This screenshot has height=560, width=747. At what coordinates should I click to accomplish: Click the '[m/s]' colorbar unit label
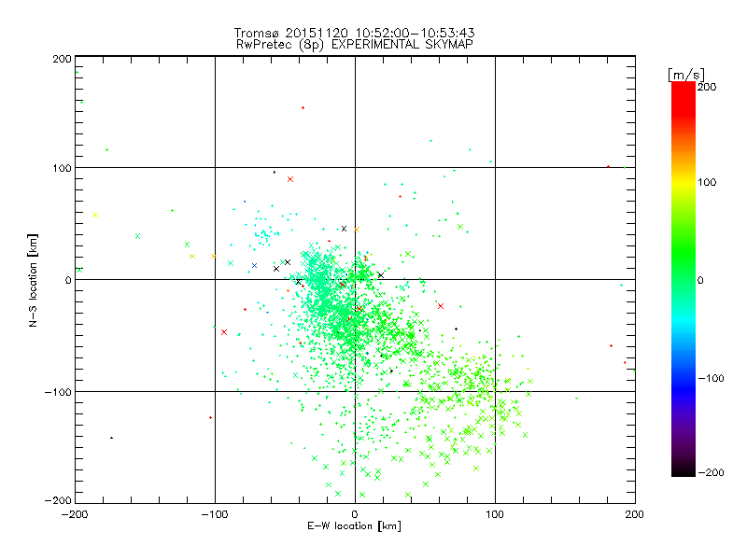(685, 75)
